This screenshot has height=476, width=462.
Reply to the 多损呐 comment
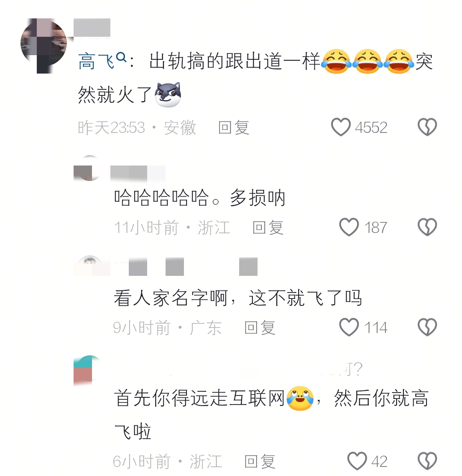tap(268, 228)
